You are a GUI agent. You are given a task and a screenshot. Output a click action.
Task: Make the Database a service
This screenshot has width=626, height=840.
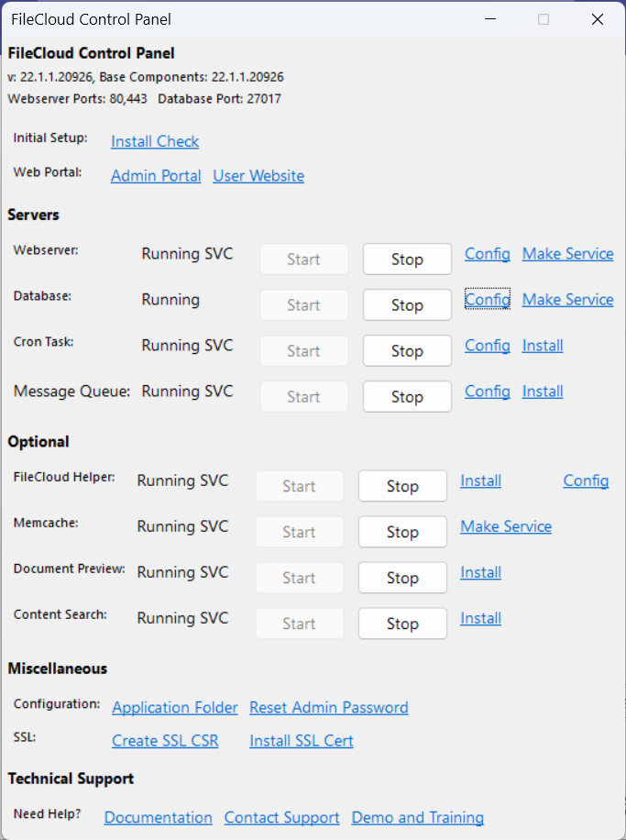pyautogui.click(x=567, y=299)
